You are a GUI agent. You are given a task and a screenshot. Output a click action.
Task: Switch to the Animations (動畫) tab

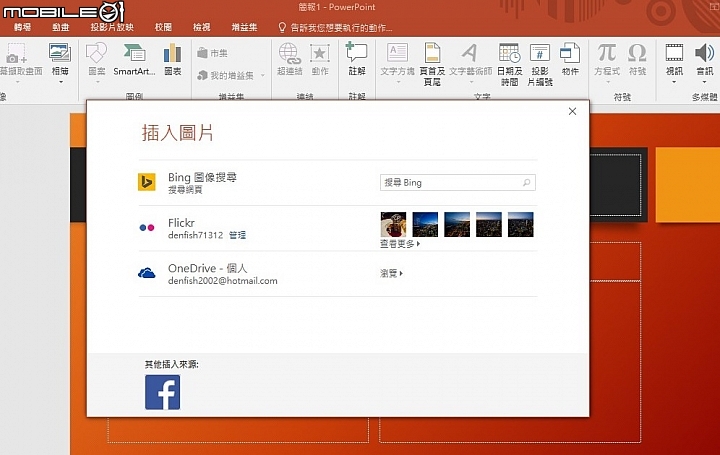click(61, 28)
